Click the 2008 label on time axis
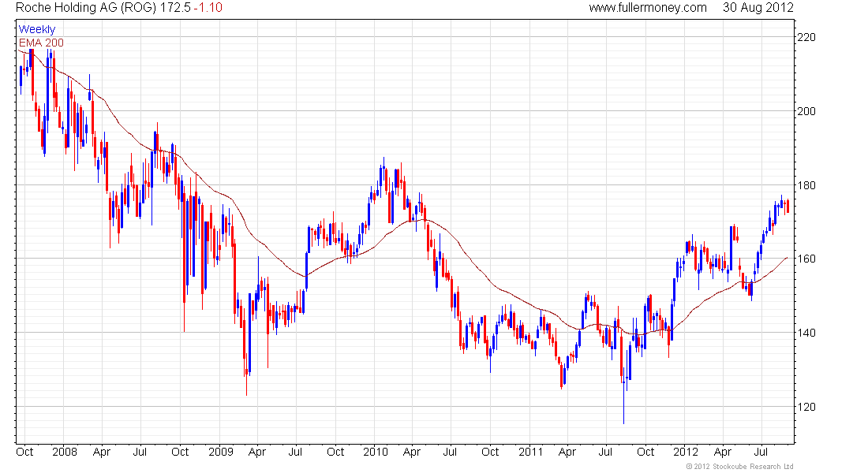This screenshot has width=868, height=473. coord(65,452)
